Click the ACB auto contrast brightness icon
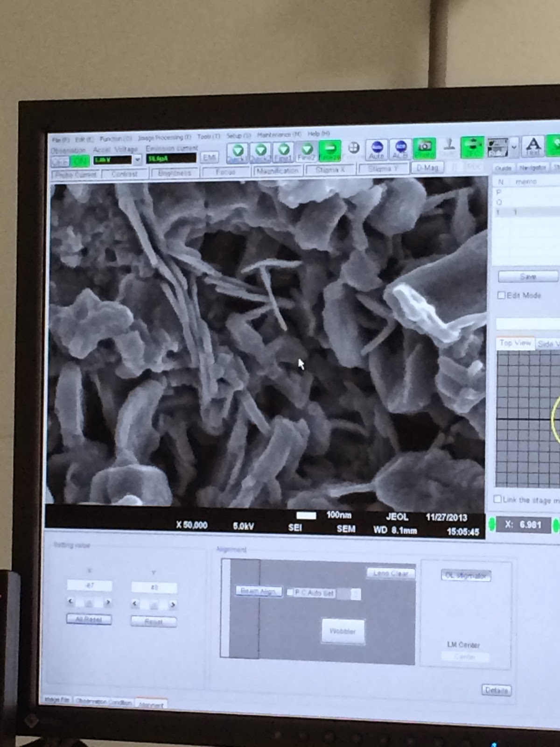This screenshot has height=747, width=560. pyautogui.click(x=400, y=149)
